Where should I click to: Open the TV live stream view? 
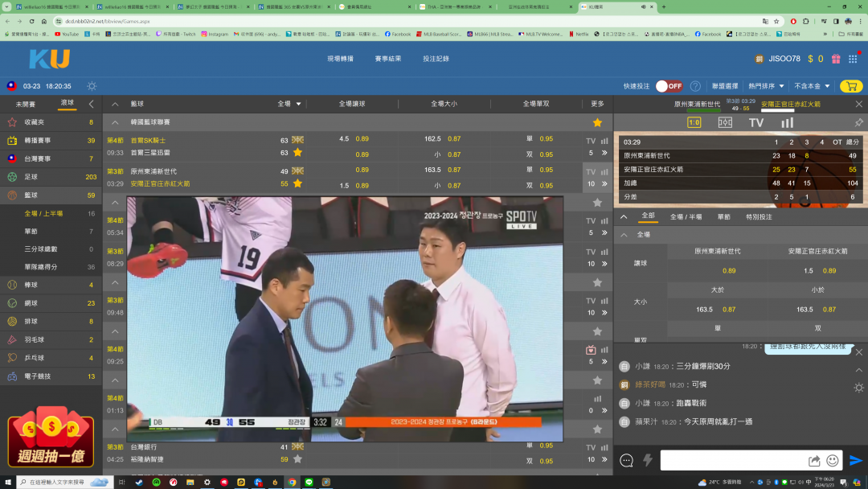[x=756, y=122]
